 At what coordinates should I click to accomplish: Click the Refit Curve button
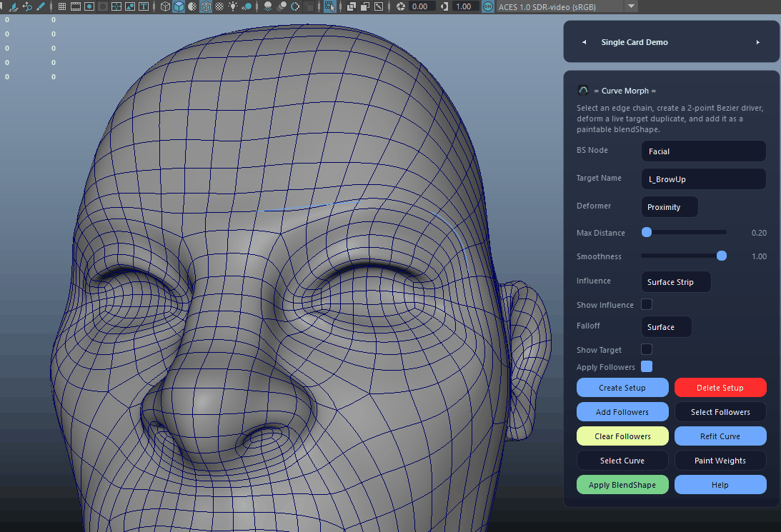pyautogui.click(x=720, y=436)
